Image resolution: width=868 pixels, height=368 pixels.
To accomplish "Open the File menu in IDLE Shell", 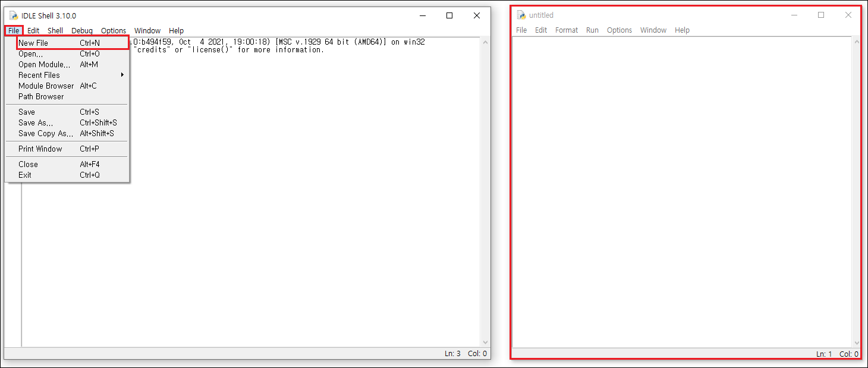I will click(14, 30).
